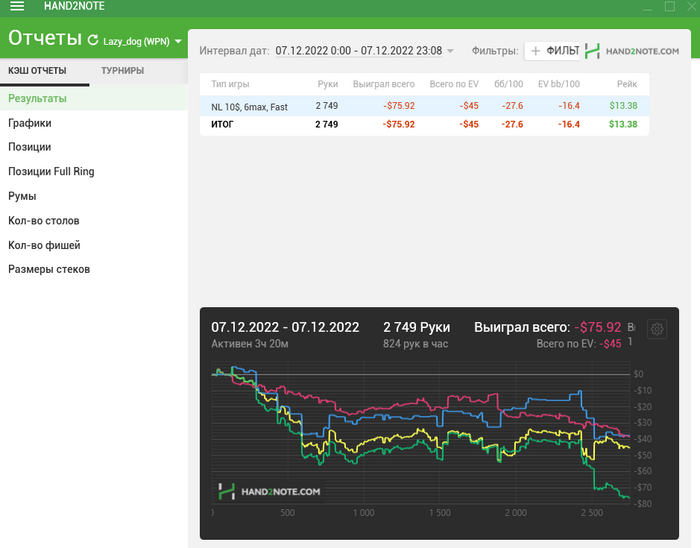Sort by Тип игры column header

[x=230, y=84]
